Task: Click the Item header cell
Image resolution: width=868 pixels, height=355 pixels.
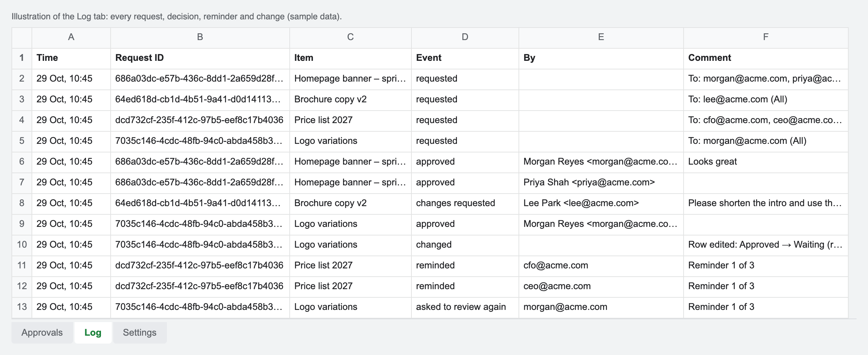Action: (351, 58)
